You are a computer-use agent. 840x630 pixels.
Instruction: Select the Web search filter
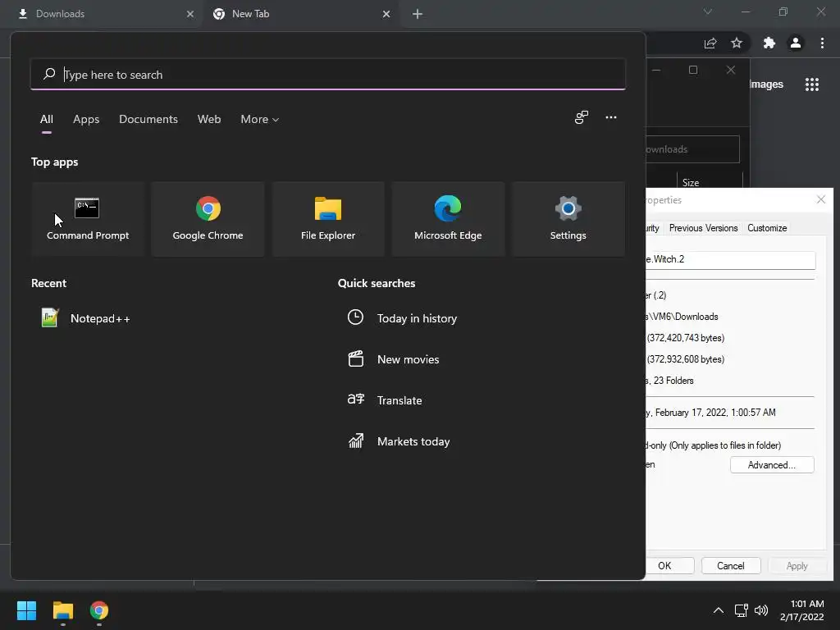click(209, 119)
